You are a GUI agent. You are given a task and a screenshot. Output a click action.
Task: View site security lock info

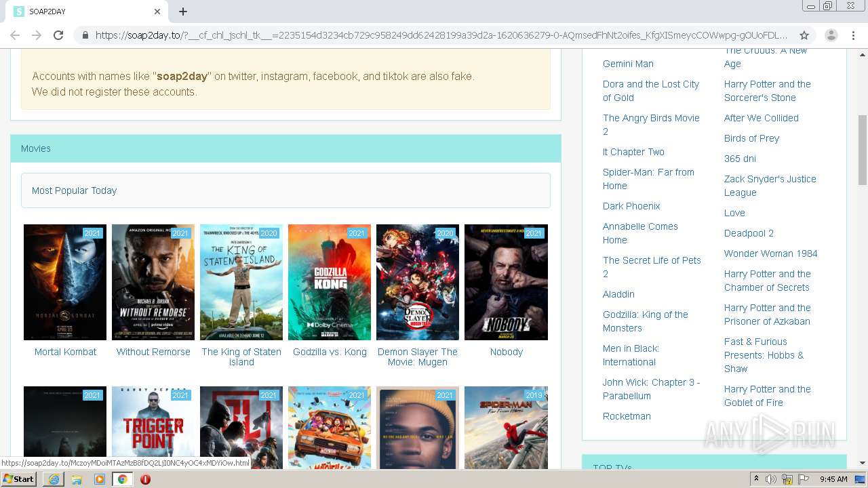pos(85,35)
